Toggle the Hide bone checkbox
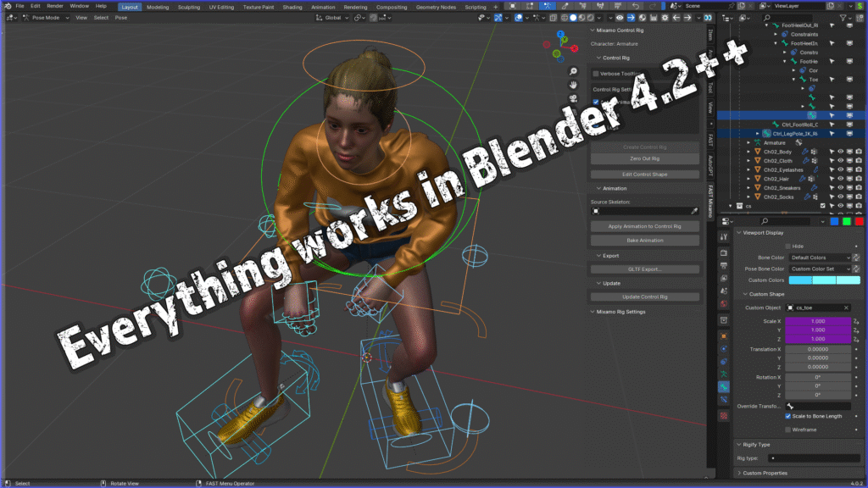Screen dimensions: 868x488 click(x=787, y=247)
